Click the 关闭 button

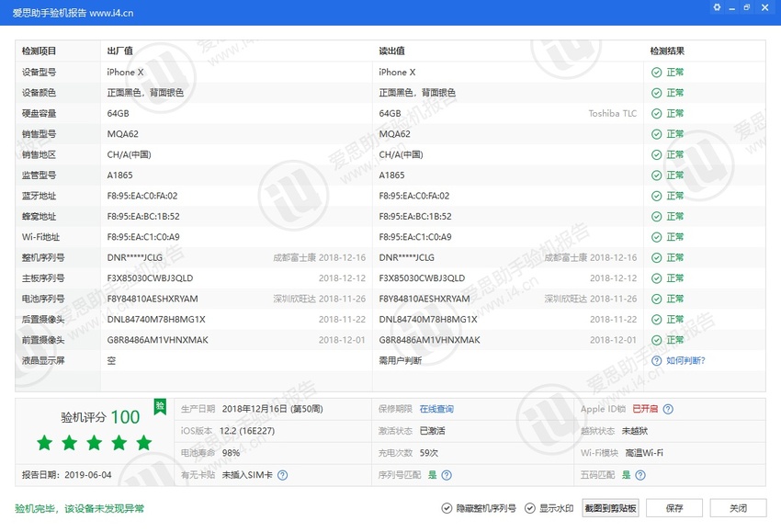[x=738, y=508]
